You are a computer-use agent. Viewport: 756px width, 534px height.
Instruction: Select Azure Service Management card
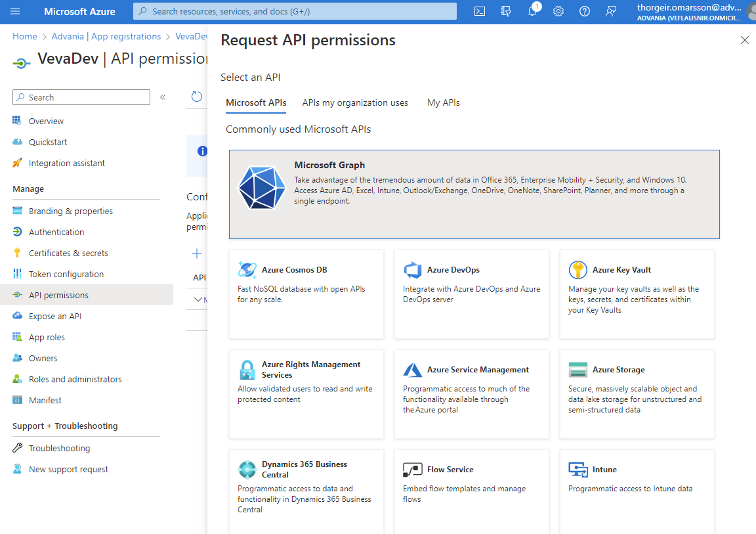[x=472, y=394]
